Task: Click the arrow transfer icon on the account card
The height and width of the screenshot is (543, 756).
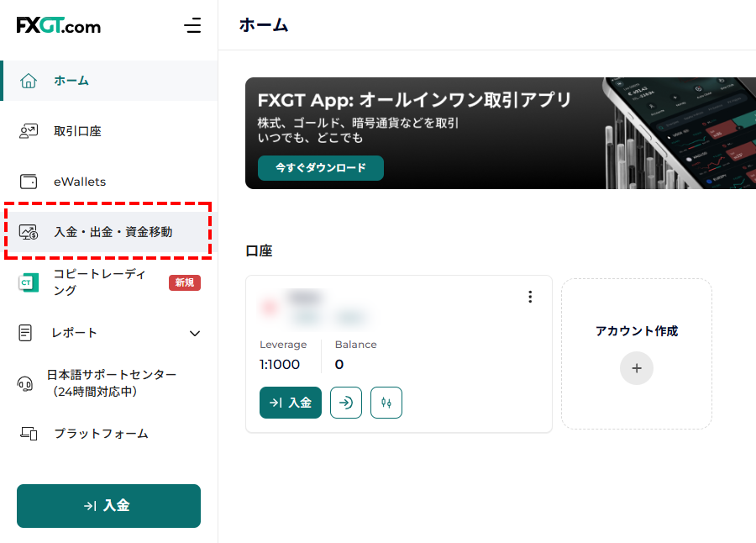Action: [x=346, y=403]
